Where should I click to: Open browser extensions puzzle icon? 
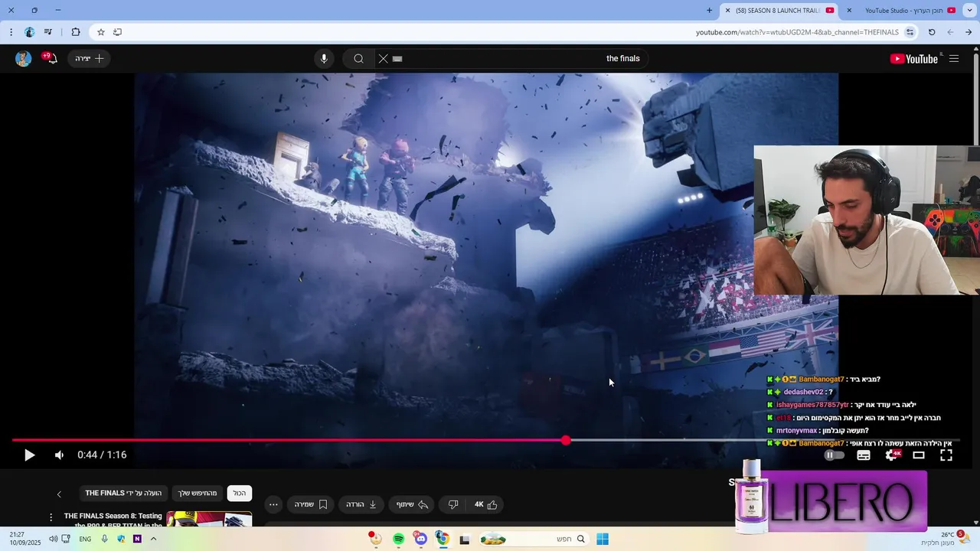75,32
